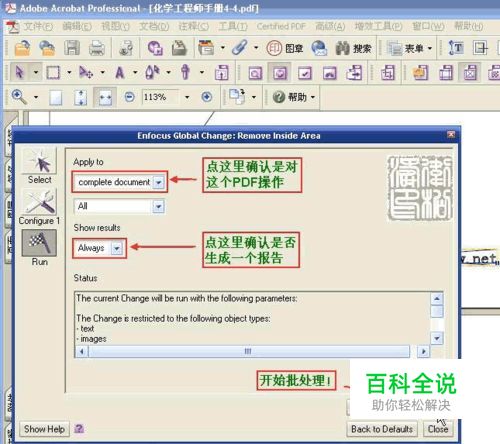Select the dashed rectangle selection tool
This screenshot has height=444, width=500.
53,72
